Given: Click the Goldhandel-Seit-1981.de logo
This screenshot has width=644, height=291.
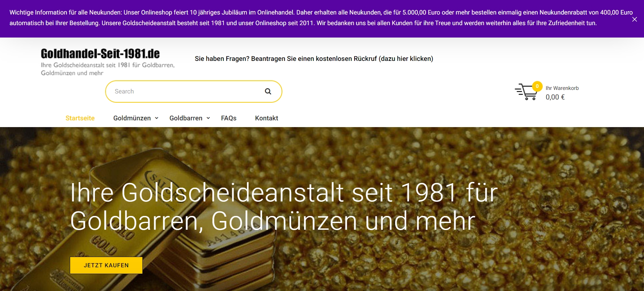Looking at the screenshot, I should tap(100, 54).
